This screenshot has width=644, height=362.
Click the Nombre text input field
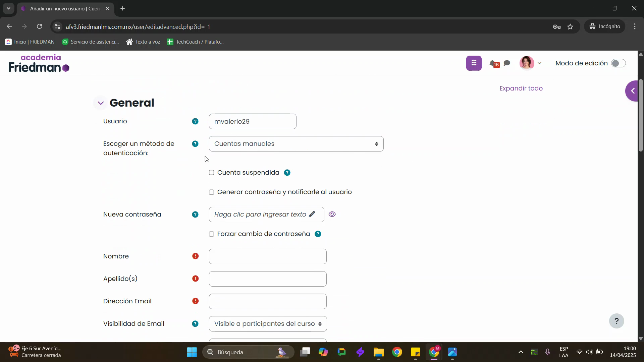coord(267,256)
